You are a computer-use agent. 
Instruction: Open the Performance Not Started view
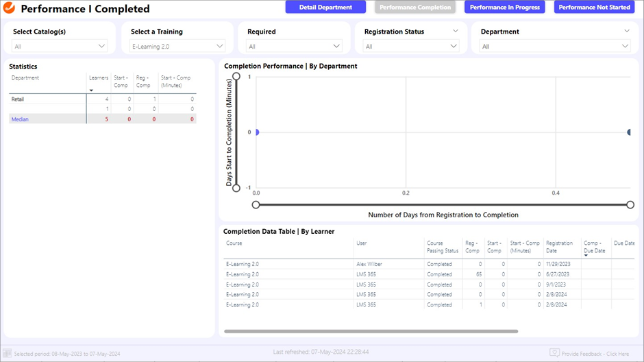594,8
